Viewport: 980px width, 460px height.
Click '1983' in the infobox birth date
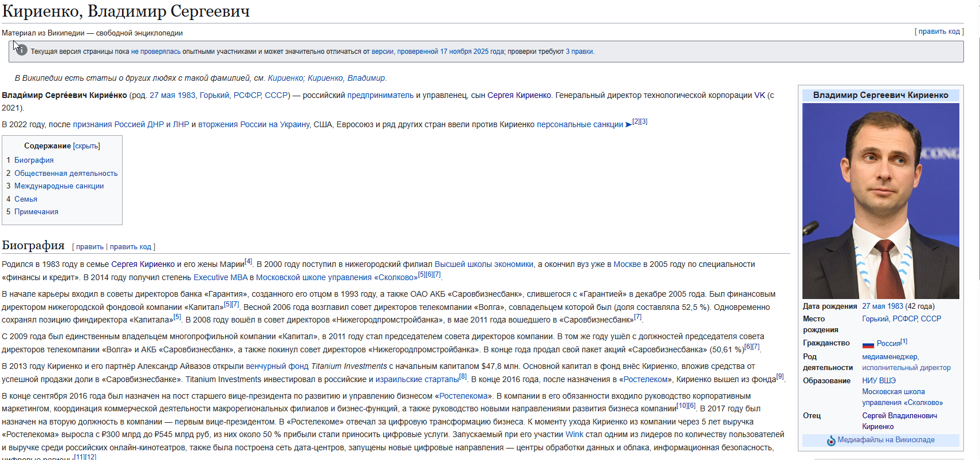coord(895,306)
